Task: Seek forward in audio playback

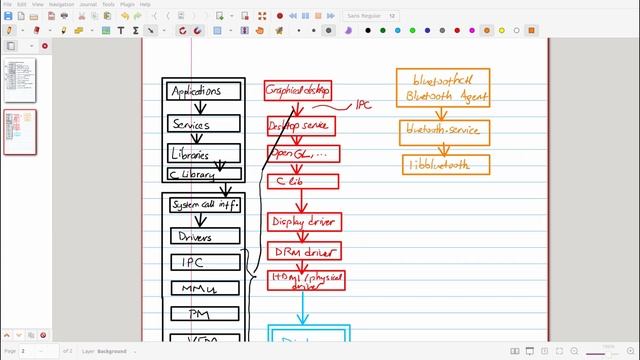Action: point(331,16)
